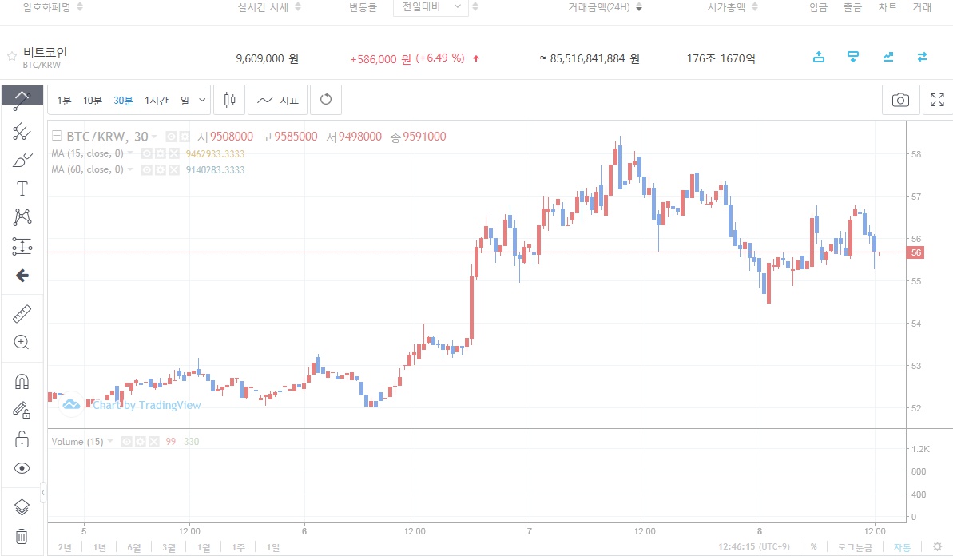
Task: Toggle magnet mode for drawings
Action: [22, 382]
